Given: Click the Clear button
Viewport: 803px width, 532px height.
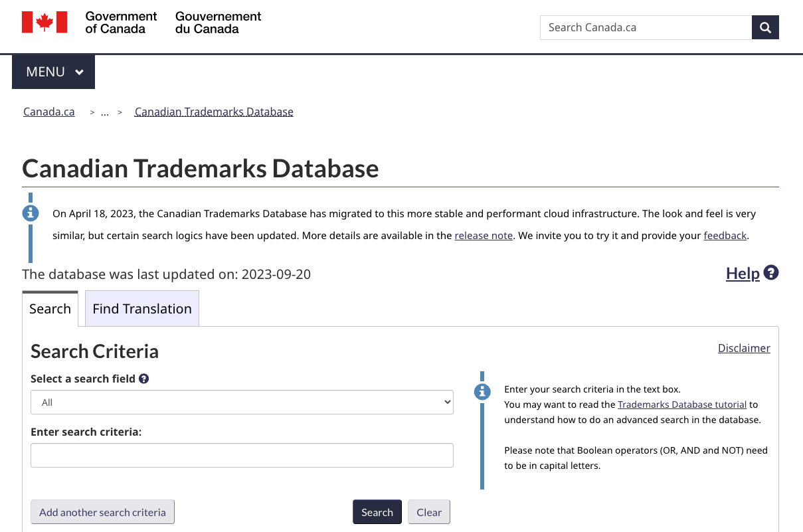Looking at the screenshot, I should point(429,512).
